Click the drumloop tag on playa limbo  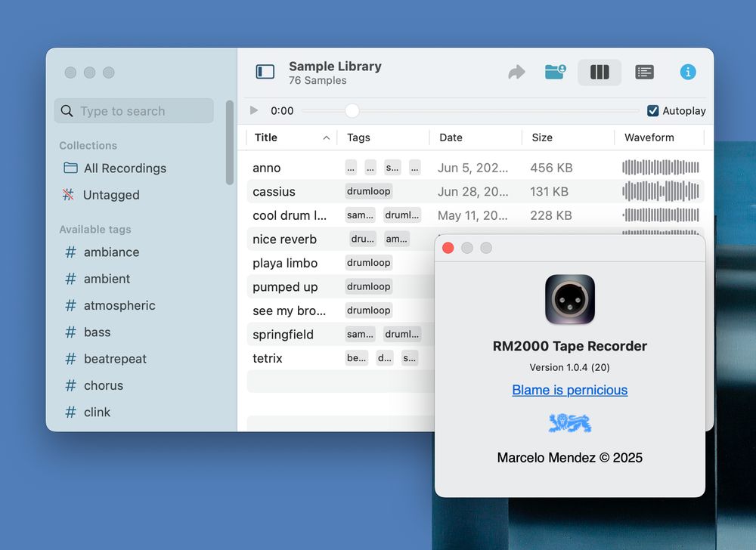(369, 262)
